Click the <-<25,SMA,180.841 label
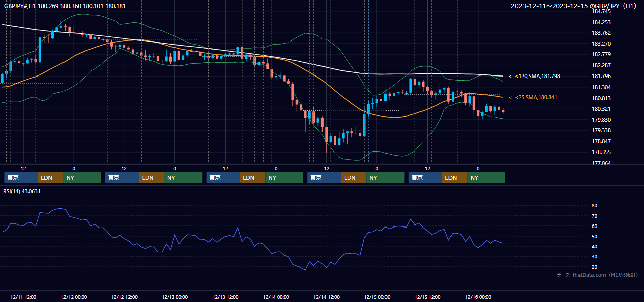 pyautogui.click(x=533, y=97)
